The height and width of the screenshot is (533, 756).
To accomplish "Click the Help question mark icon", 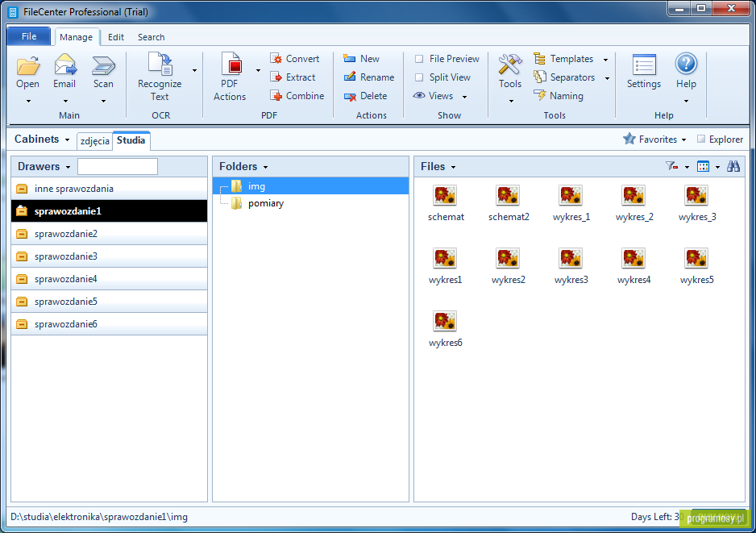I will (686, 65).
